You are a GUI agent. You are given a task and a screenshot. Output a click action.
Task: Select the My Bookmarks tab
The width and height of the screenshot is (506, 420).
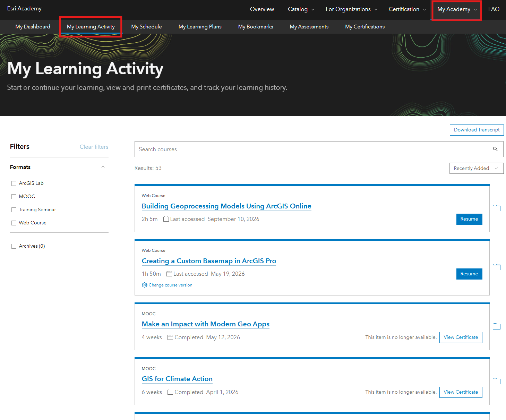pos(256,27)
